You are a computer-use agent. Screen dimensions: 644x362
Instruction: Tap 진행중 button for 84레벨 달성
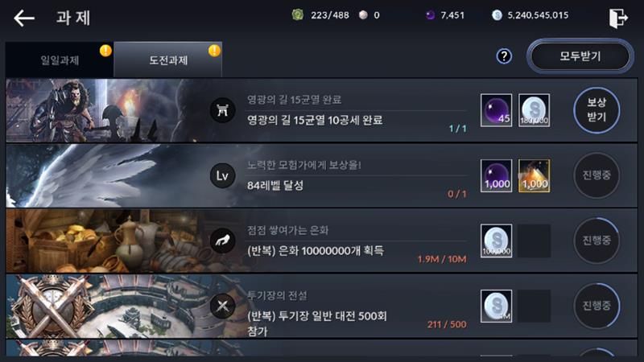coord(597,175)
